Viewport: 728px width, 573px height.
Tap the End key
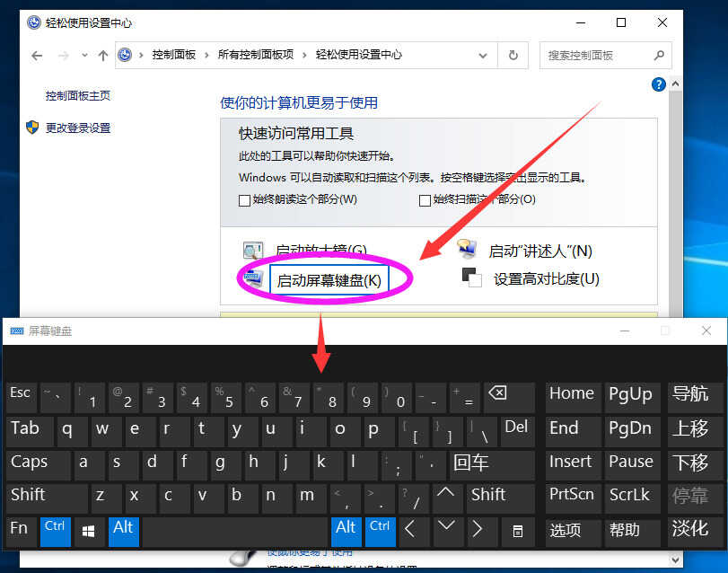pos(573,432)
